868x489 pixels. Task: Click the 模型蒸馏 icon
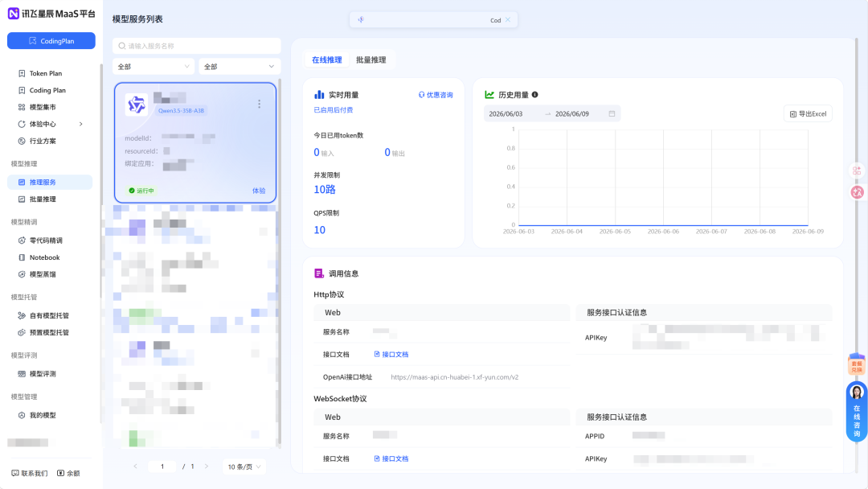tap(22, 274)
